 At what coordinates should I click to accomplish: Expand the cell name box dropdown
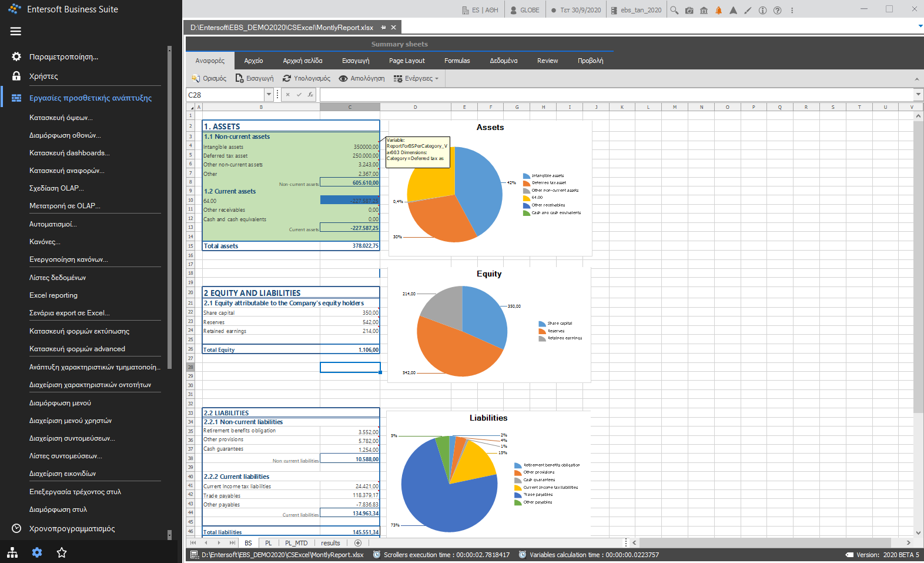click(x=269, y=94)
